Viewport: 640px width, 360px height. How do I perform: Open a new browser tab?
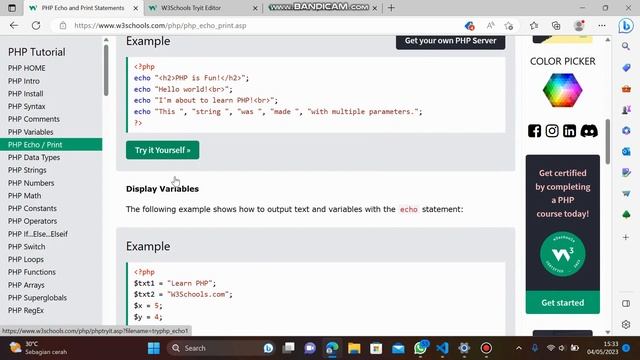[x=391, y=8]
